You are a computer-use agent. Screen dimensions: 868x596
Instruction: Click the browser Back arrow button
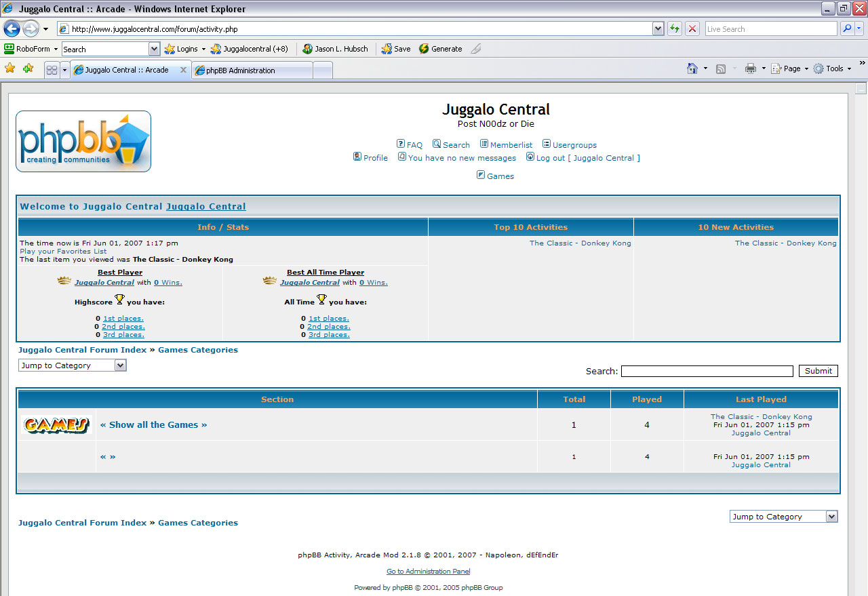point(12,28)
